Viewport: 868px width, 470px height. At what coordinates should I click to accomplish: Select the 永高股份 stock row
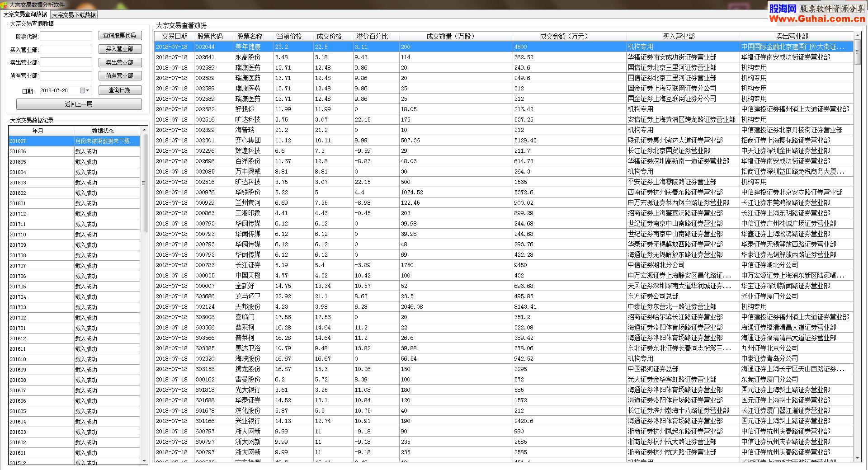(504, 57)
